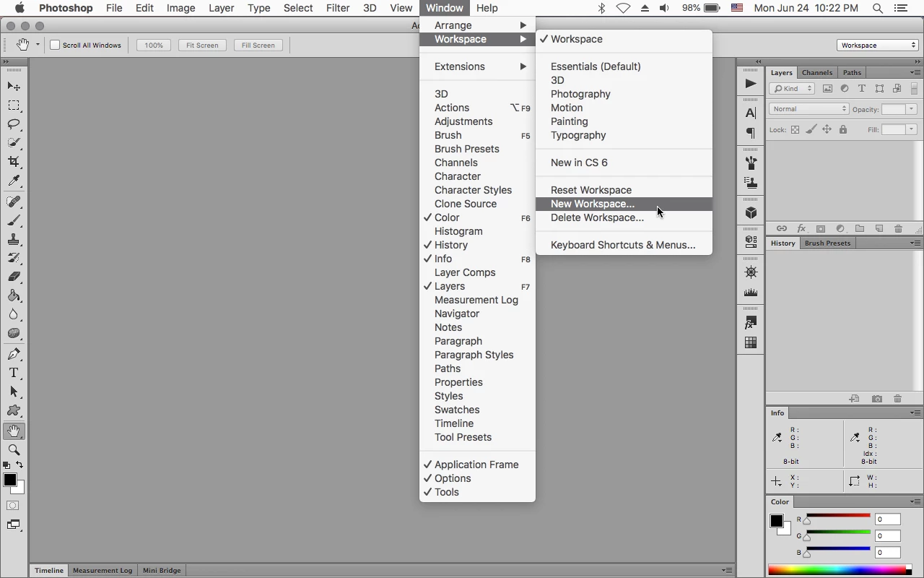Toggle the History panel menu item
The height and width of the screenshot is (578, 924).
477,245
